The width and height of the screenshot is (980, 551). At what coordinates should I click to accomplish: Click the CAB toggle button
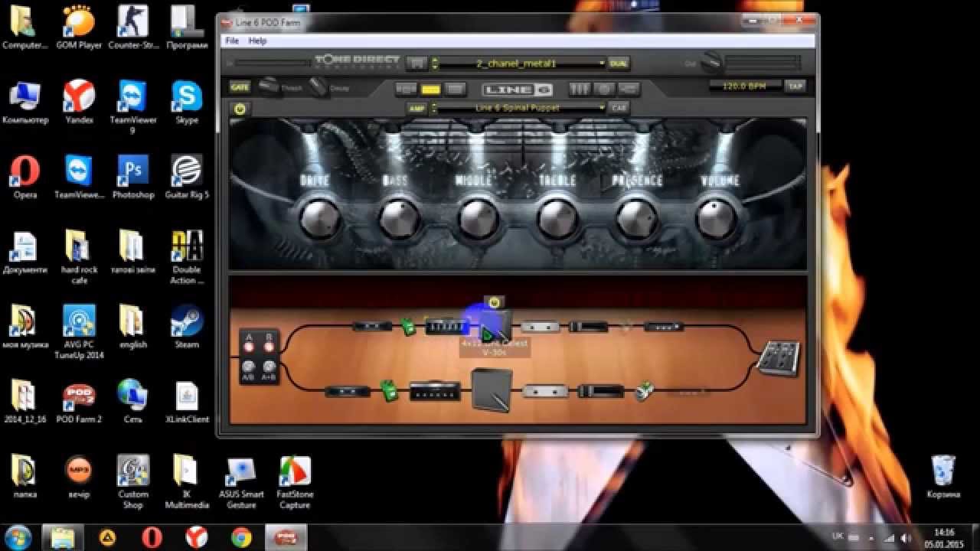pos(619,108)
